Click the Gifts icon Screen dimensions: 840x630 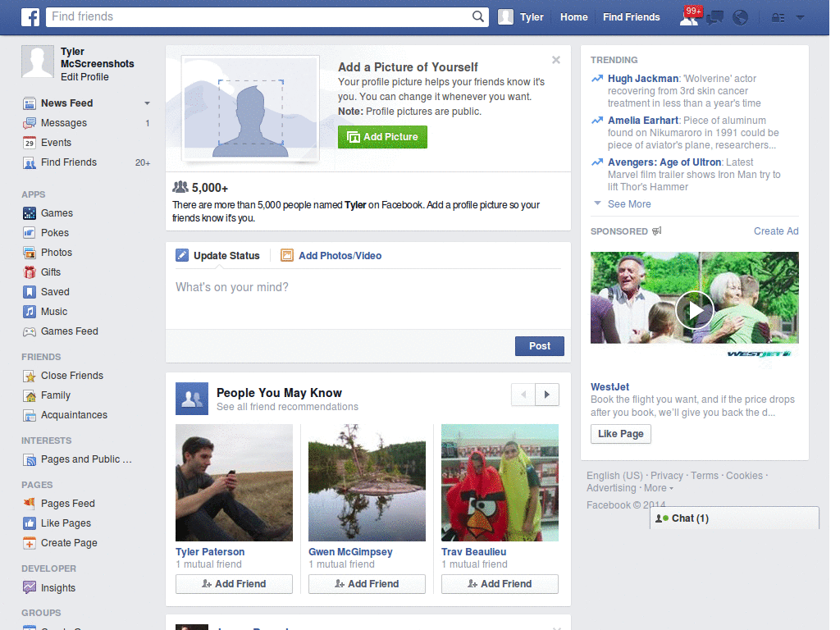(30, 272)
